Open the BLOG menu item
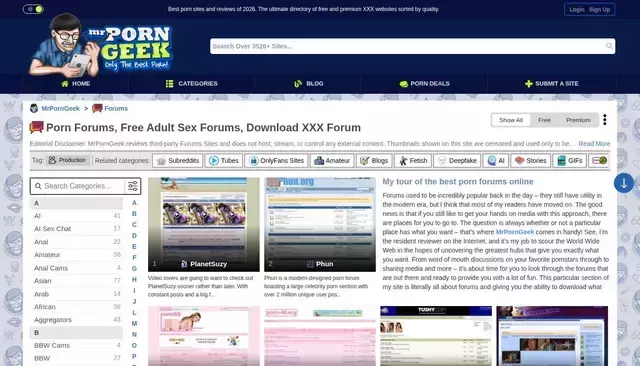 point(309,84)
